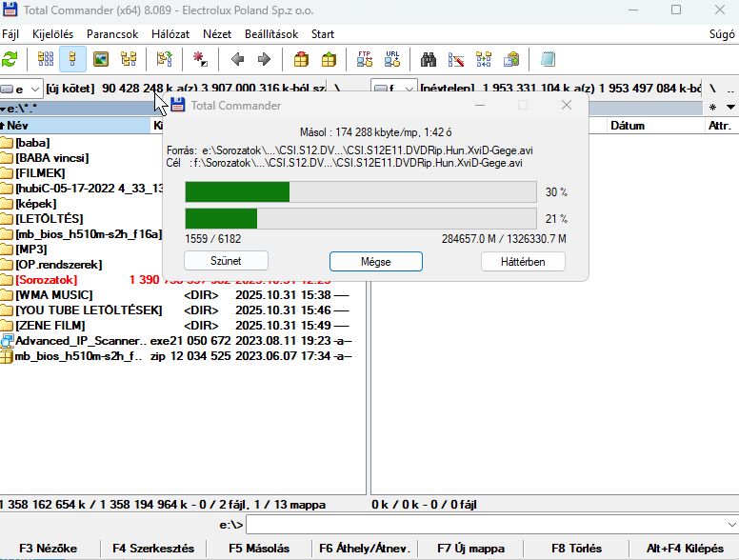Click F6 Áthely/Átnev. button

365,549
